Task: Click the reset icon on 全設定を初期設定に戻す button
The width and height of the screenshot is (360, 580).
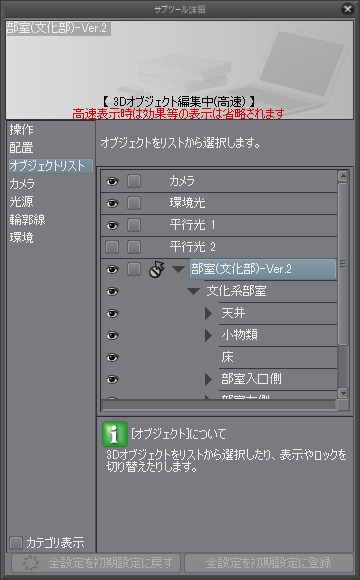Action: (30, 563)
